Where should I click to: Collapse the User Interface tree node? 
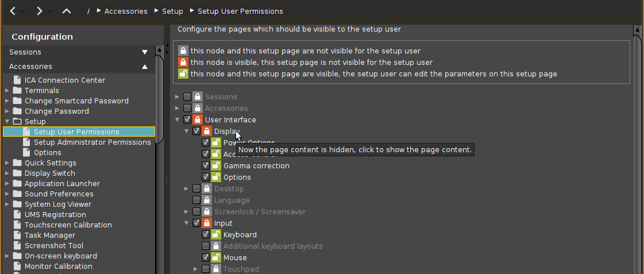(178, 120)
